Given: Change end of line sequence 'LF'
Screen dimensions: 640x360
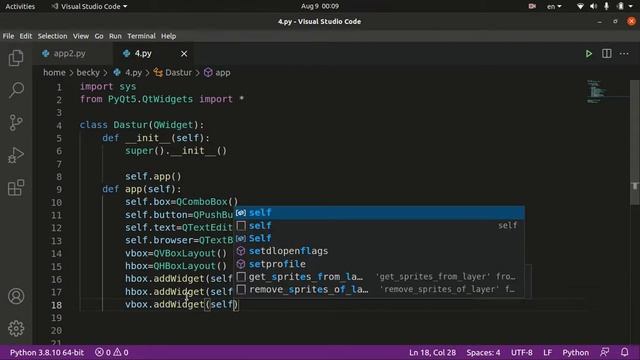Looking at the screenshot, I should click(x=547, y=352).
